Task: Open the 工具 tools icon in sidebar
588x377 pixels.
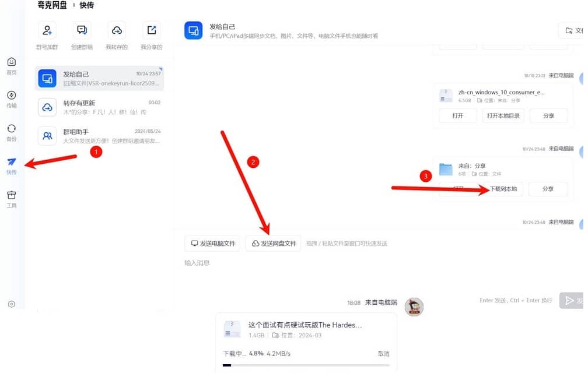Action: [12, 196]
